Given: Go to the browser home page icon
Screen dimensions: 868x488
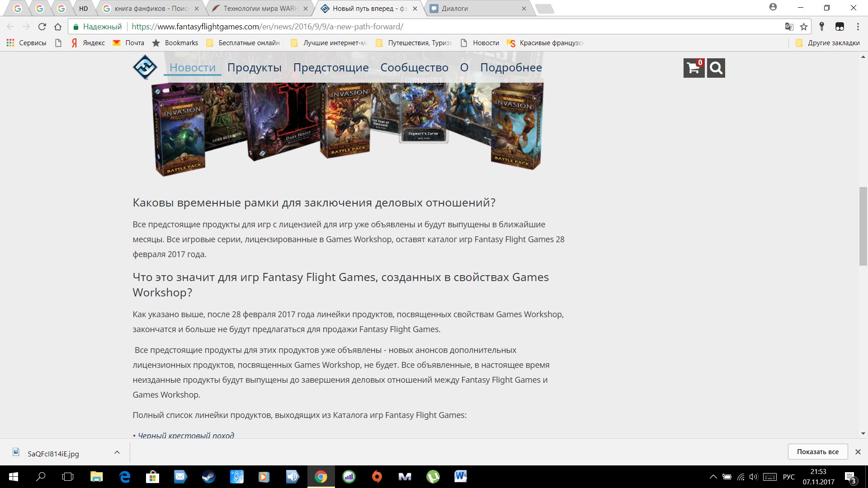Looking at the screenshot, I should click(x=58, y=27).
